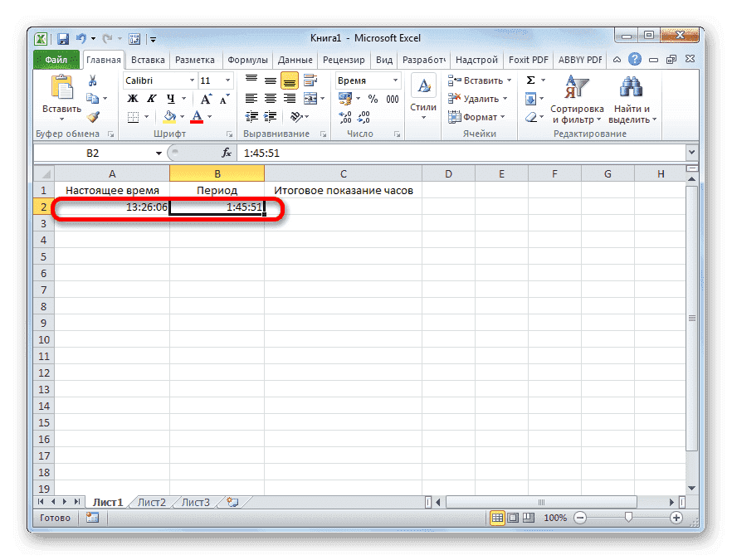Select the italic К formatting icon

pos(152,98)
